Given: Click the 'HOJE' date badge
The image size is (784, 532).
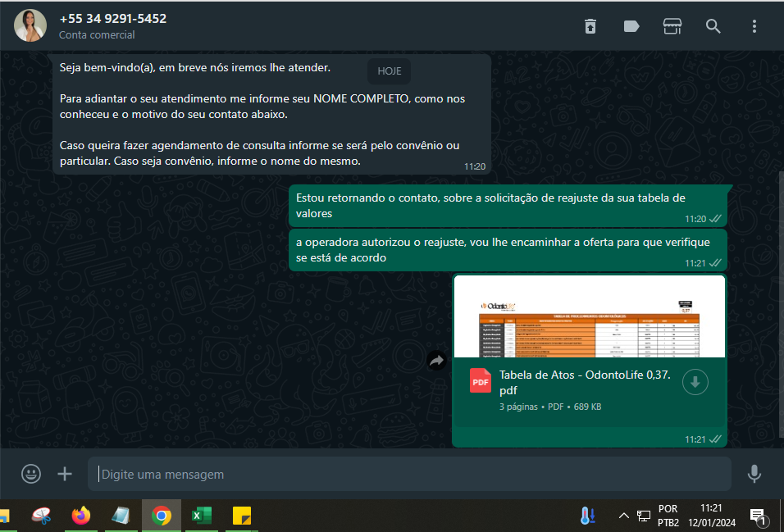Looking at the screenshot, I should 390,71.
